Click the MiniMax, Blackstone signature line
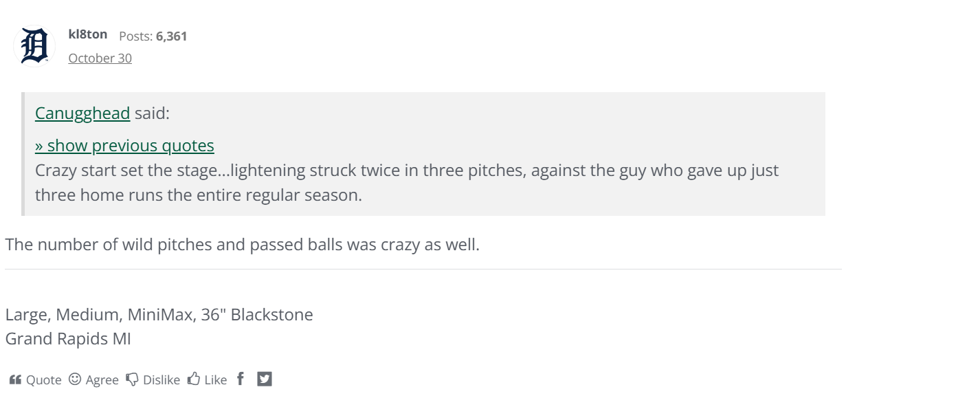This screenshot has width=980, height=396. [159, 315]
